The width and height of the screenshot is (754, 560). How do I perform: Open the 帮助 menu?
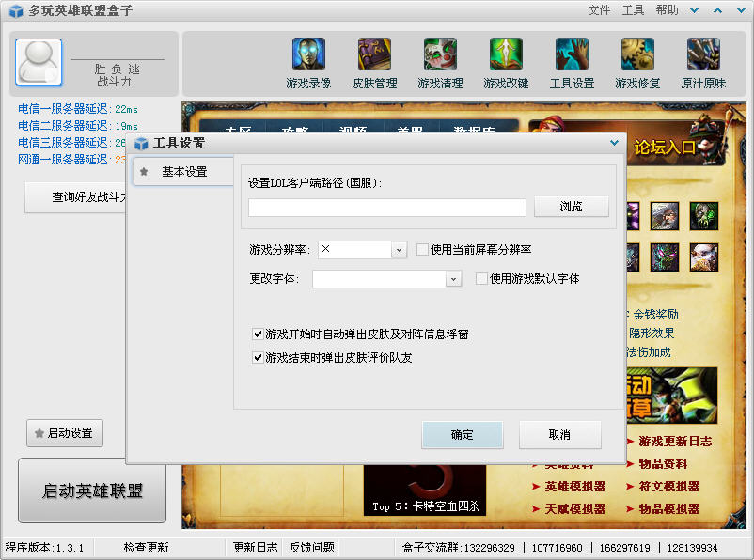pyautogui.click(x=667, y=10)
